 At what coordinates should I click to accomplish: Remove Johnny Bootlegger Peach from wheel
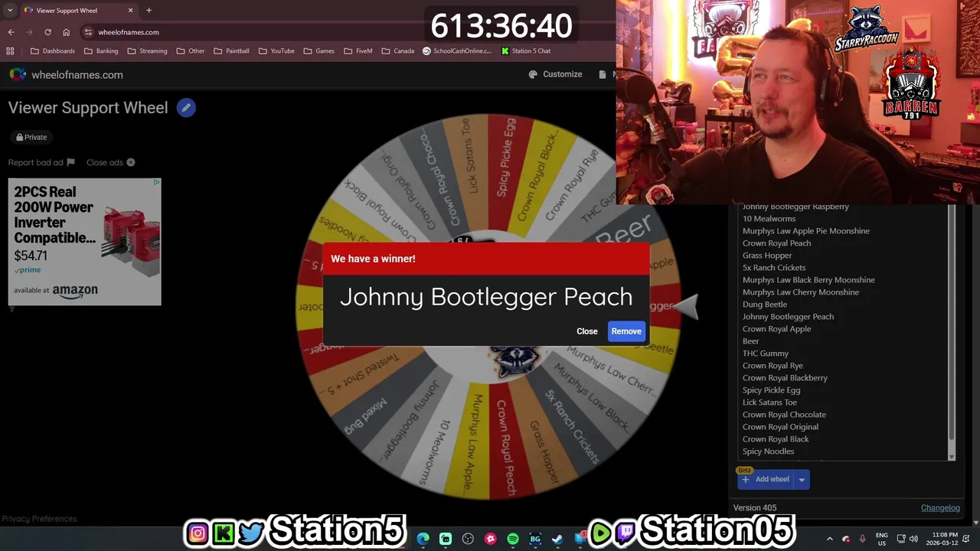pyautogui.click(x=626, y=331)
